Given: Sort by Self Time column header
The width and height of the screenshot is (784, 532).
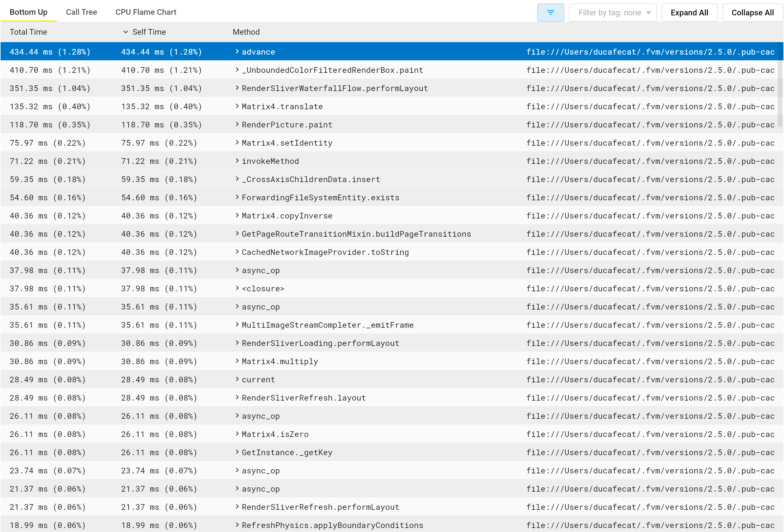Looking at the screenshot, I should click(x=149, y=32).
